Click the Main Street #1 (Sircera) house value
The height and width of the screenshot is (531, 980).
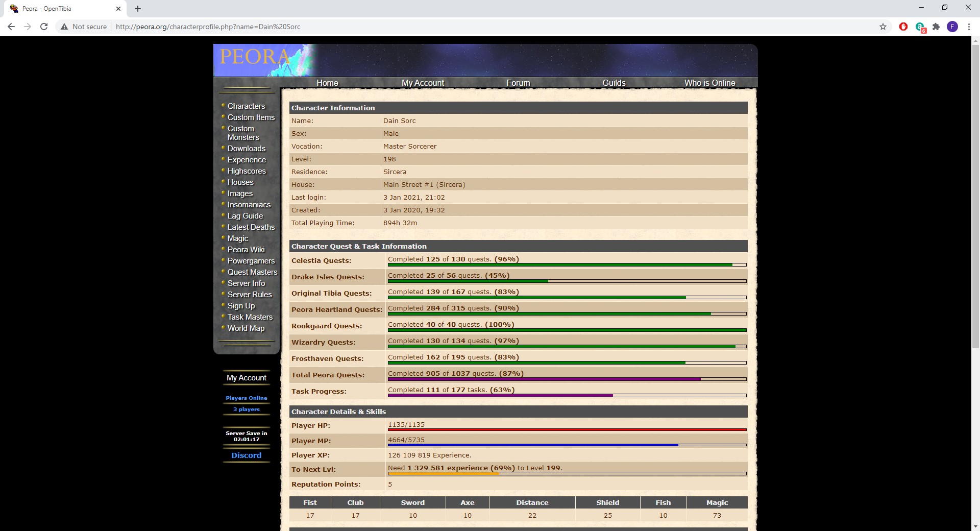click(x=424, y=184)
